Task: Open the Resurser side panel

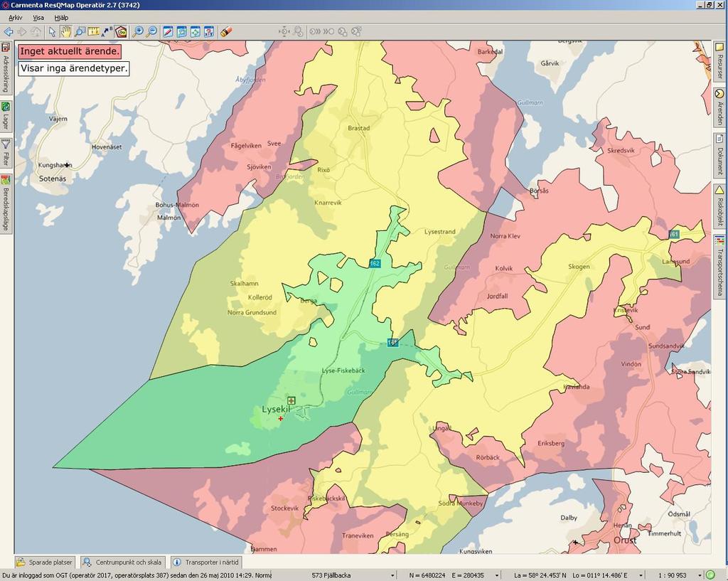Action: [x=719, y=61]
